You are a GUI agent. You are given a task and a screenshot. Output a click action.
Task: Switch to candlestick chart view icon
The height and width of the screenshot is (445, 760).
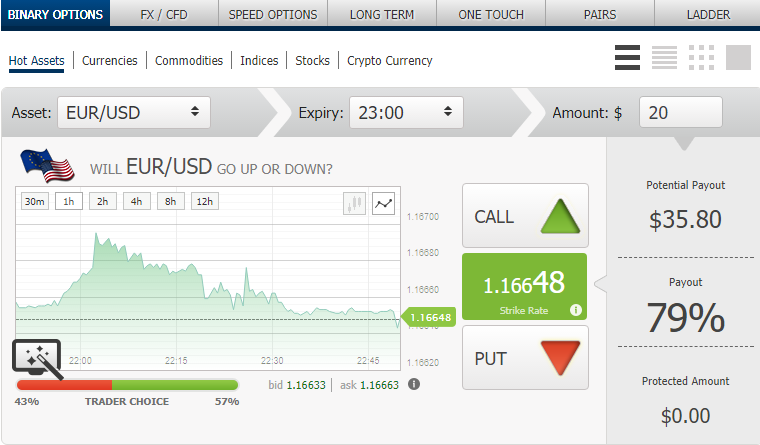click(x=354, y=203)
